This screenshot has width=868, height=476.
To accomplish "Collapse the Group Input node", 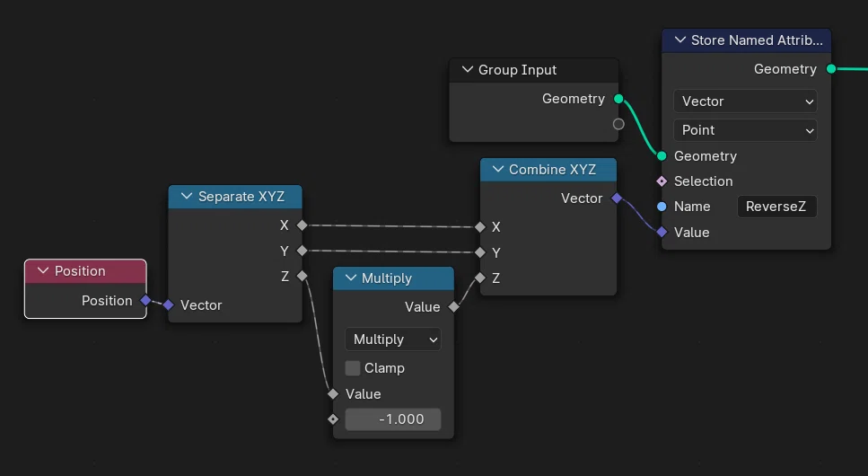I will point(468,69).
